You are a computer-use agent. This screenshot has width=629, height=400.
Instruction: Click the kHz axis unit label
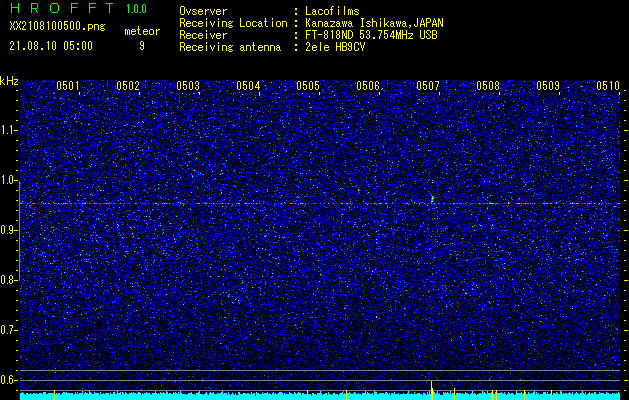point(9,81)
